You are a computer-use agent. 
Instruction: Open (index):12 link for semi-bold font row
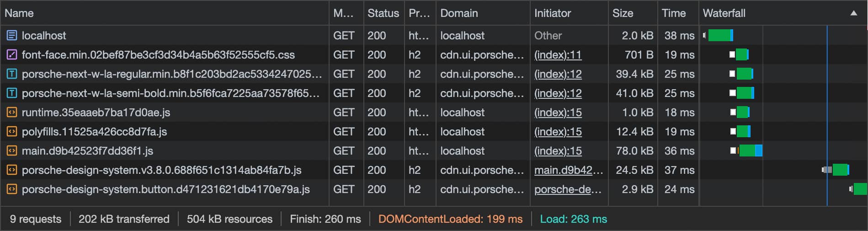(x=558, y=93)
